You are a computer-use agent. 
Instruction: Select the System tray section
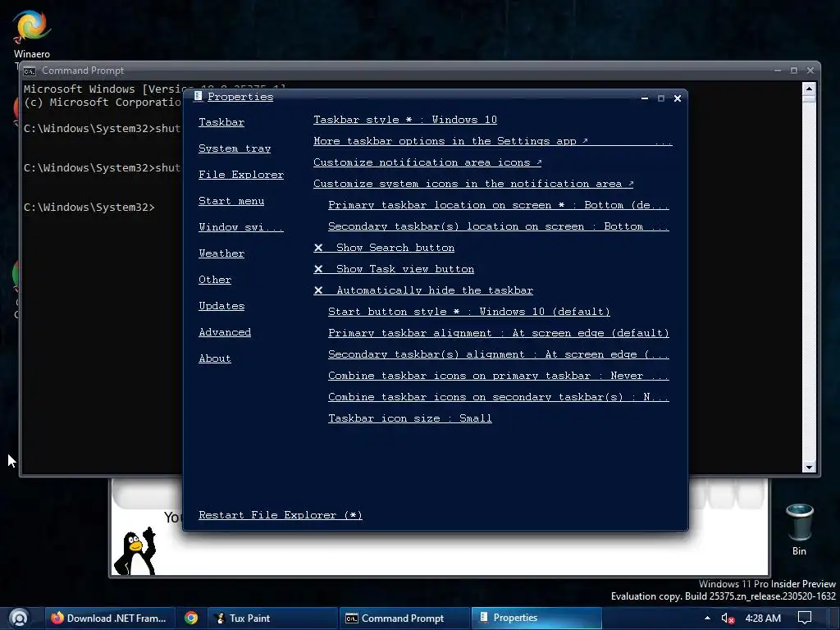tap(235, 148)
